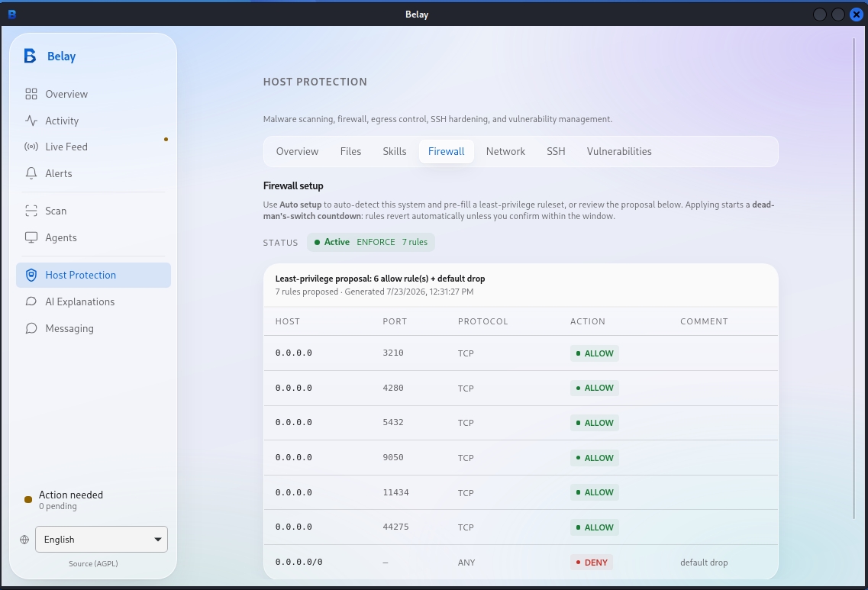Open Agents in the sidebar
The width and height of the screenshot is (868, 590).
coord(93,237)
